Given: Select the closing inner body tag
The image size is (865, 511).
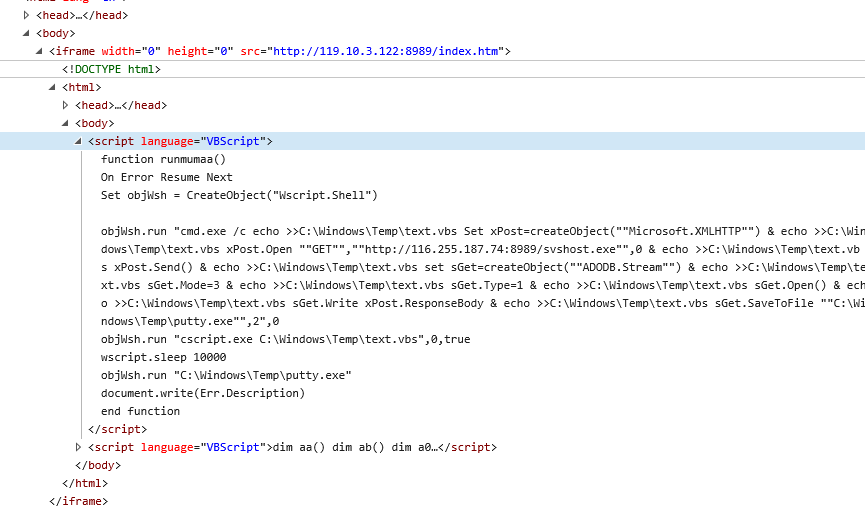Looking at the screenshot, I should [x=98, y=465].
